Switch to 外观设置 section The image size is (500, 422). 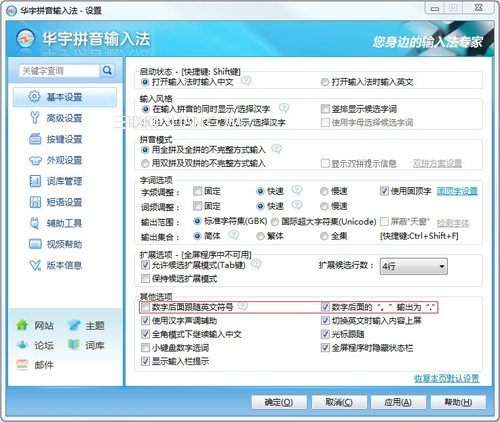(65, 160)
